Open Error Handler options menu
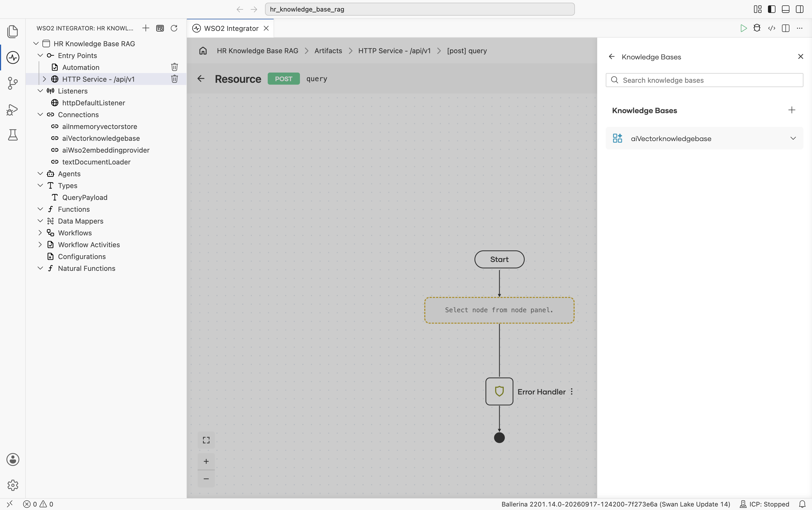This screenshot has height=510, width=812. (572, 392)
